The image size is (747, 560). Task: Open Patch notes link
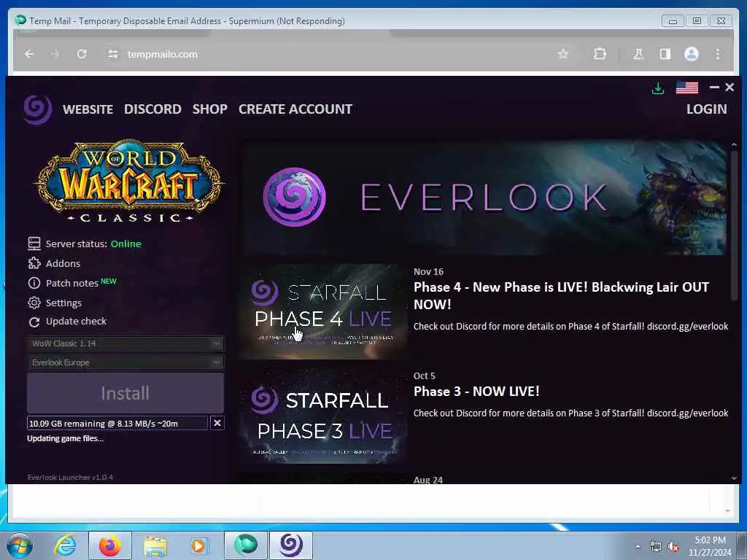click(72, 284)
